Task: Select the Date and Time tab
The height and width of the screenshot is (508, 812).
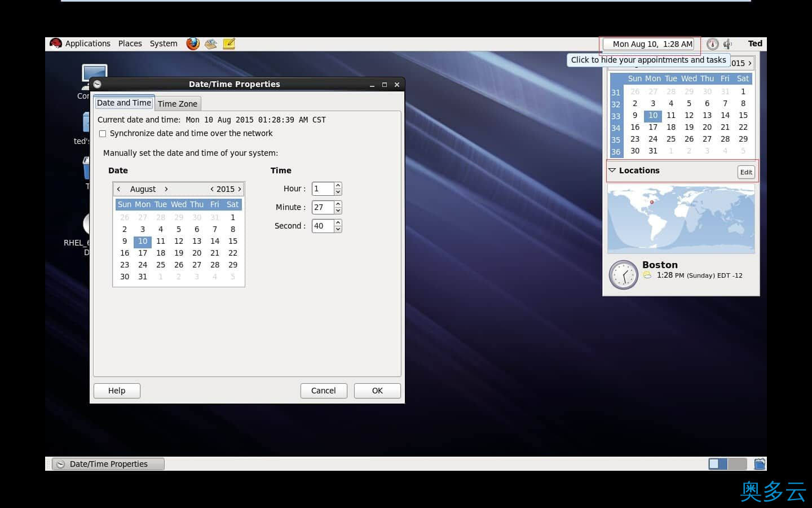Action: 124,103
